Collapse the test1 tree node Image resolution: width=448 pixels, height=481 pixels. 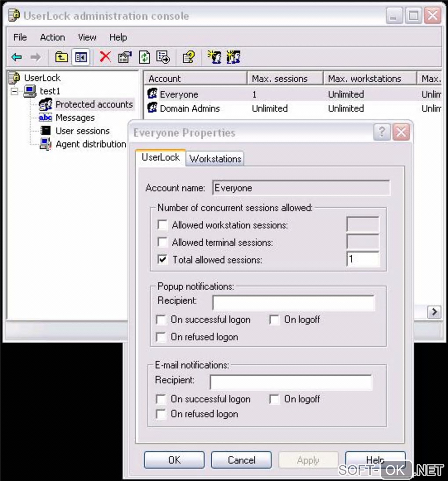tap(14, 91)
